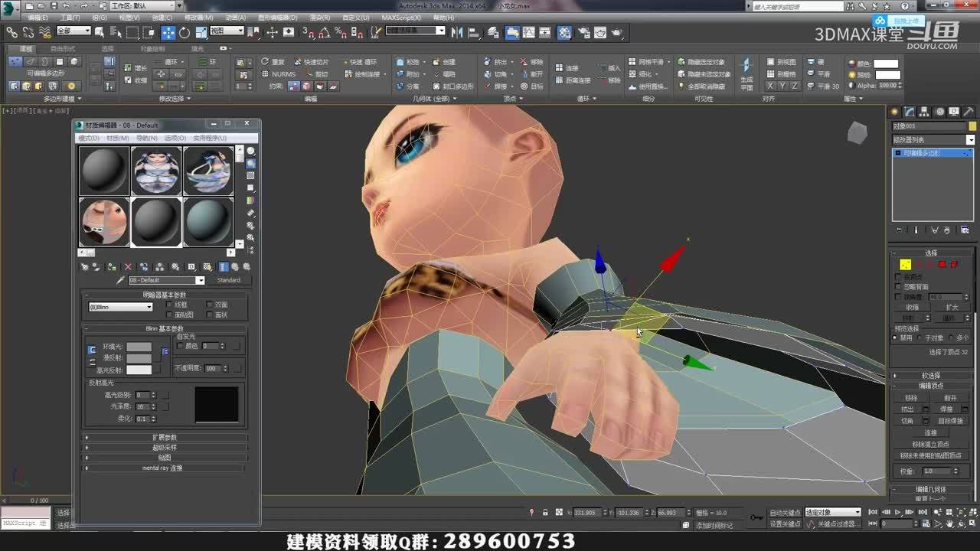Click the Ambient color swatch

(139, 347)
